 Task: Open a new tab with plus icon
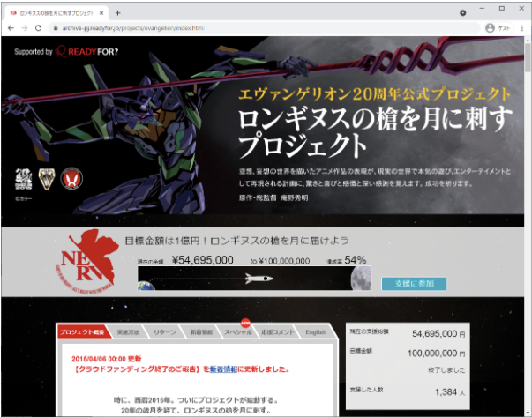click(117, 13)
